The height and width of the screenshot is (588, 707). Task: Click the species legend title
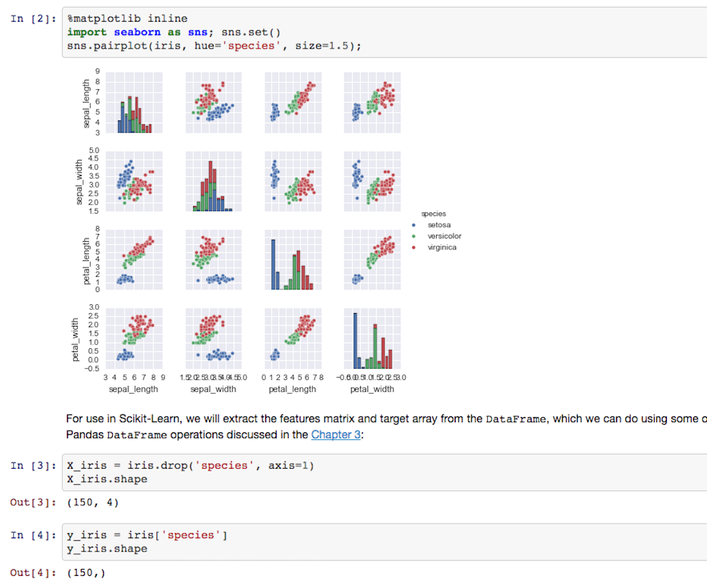coord(434,214)
